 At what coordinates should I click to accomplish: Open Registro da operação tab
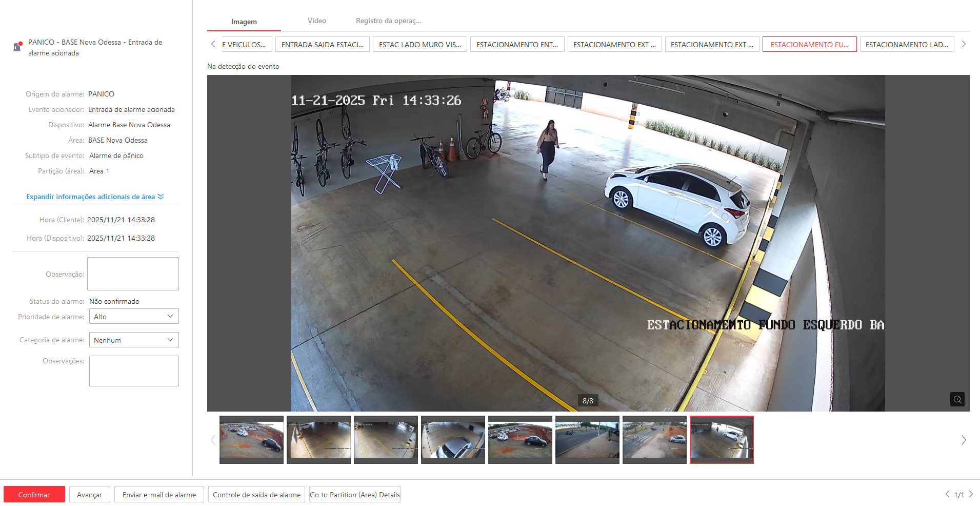pyautogui.click(x=388, y=21)
